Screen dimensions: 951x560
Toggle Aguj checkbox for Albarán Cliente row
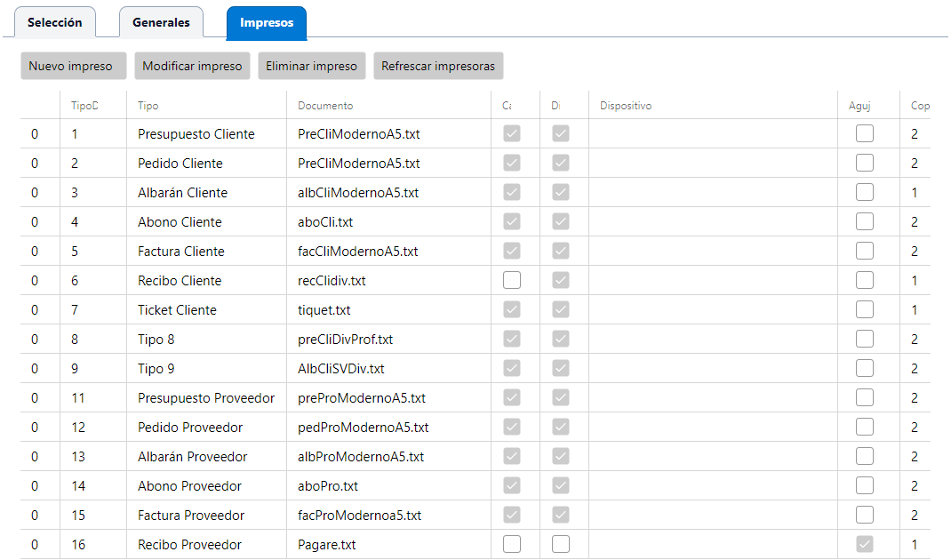(864, 192)
